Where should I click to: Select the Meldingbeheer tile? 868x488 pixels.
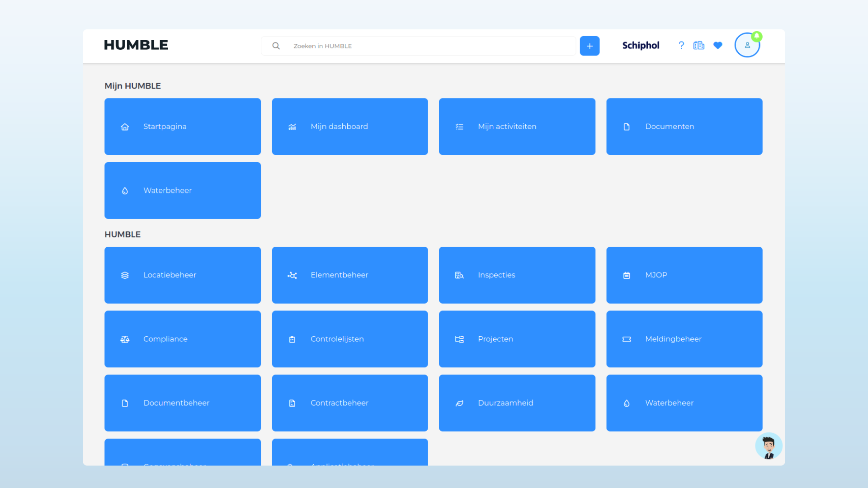coord(684,339)
